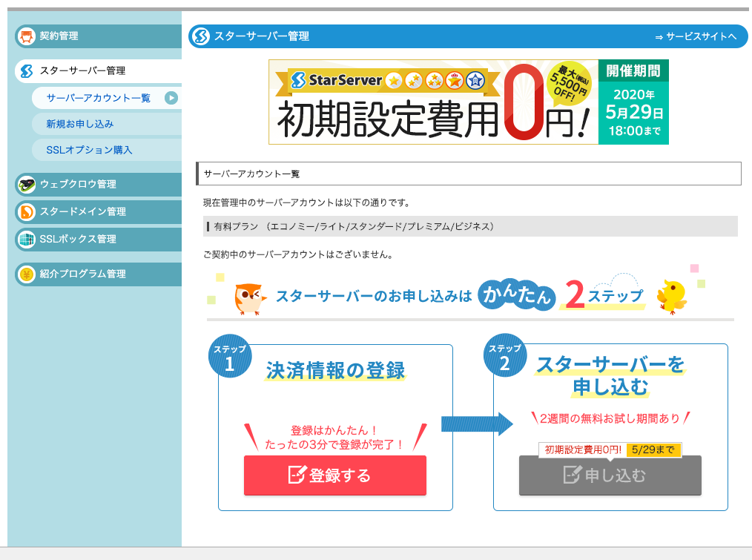Viewport: 752px width, 560px height.
Task: Click the 有料プラン plan list heading
Action: (470, 226)
